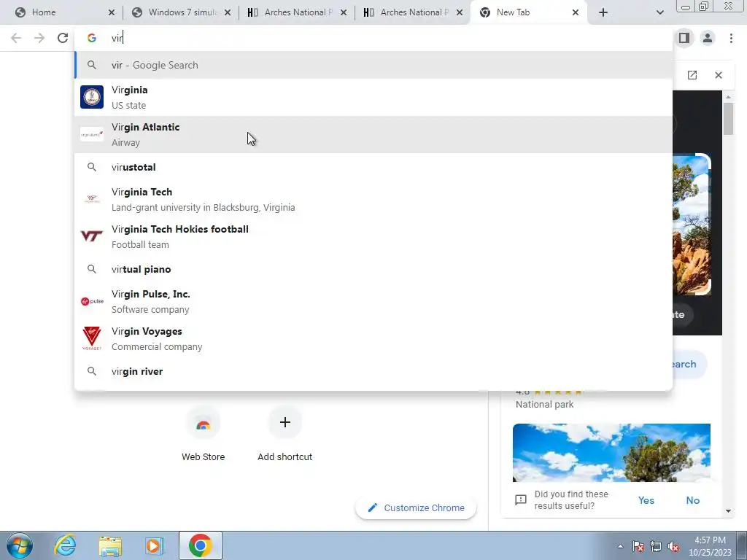The width and height of the screenshot is (747, 560).
Task: Open the side panel landscape photo thumbnail
Action: click(x=611, y=452)
